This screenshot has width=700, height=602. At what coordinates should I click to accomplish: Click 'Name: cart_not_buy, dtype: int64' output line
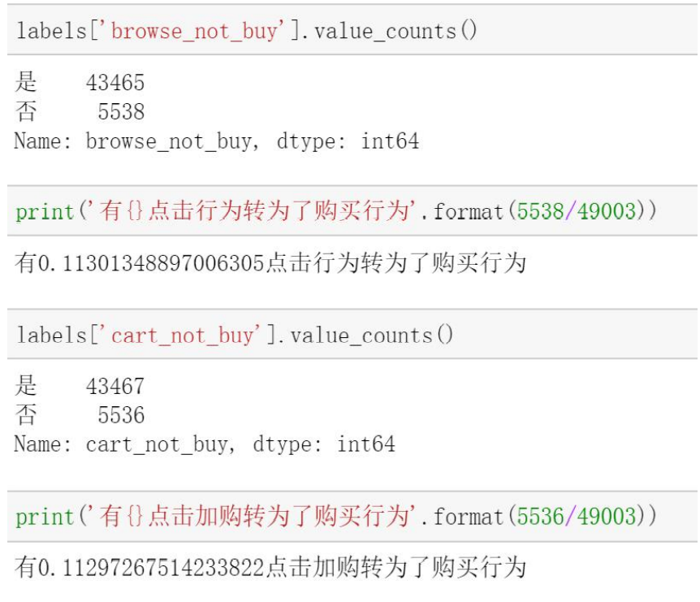(x=205, y=444)
